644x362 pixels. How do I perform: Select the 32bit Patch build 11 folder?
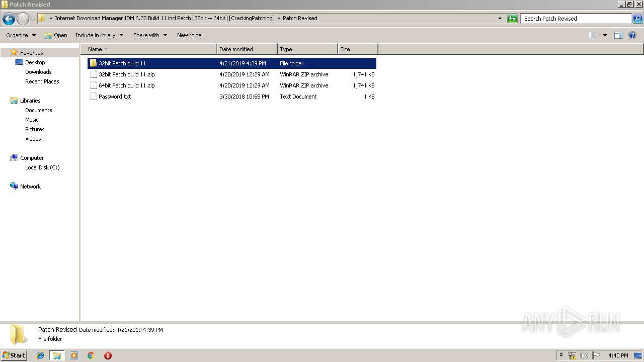(231, 63)
